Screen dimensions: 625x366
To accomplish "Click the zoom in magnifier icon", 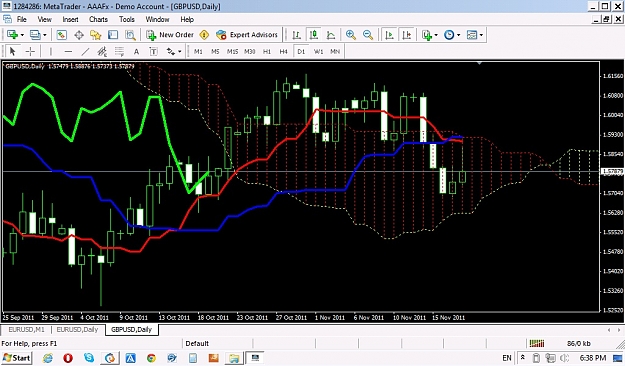I will (x=351, y=35).
